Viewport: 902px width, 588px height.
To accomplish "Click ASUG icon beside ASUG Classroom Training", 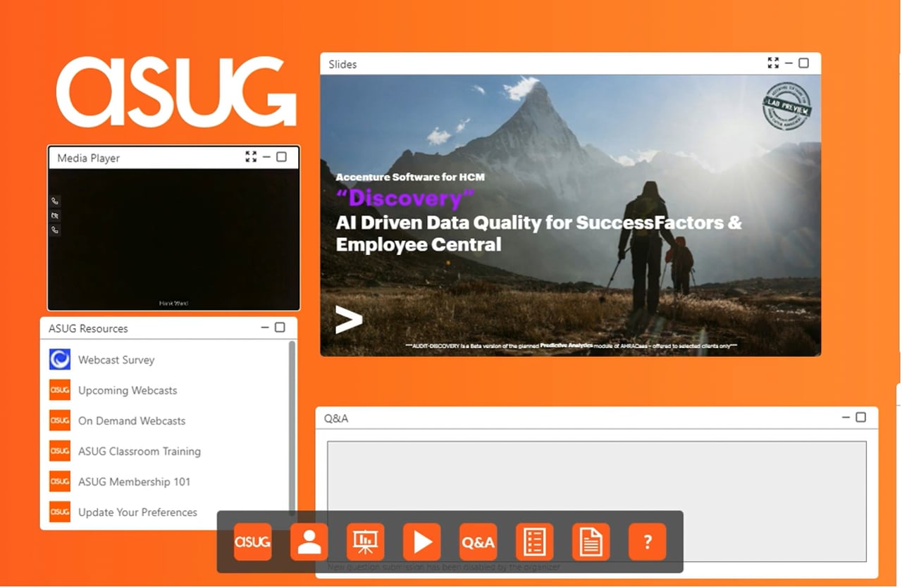I will pos(60,451).
